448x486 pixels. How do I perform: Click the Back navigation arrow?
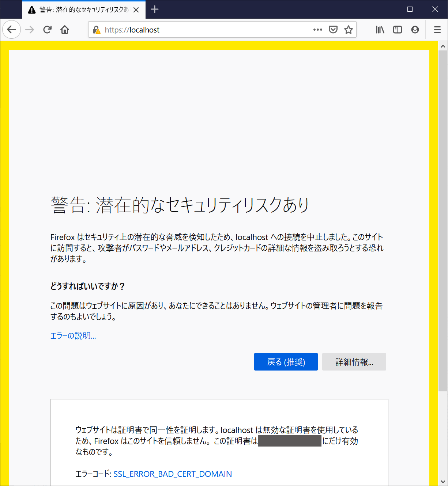pyautogui.click(x=12, y=30)
